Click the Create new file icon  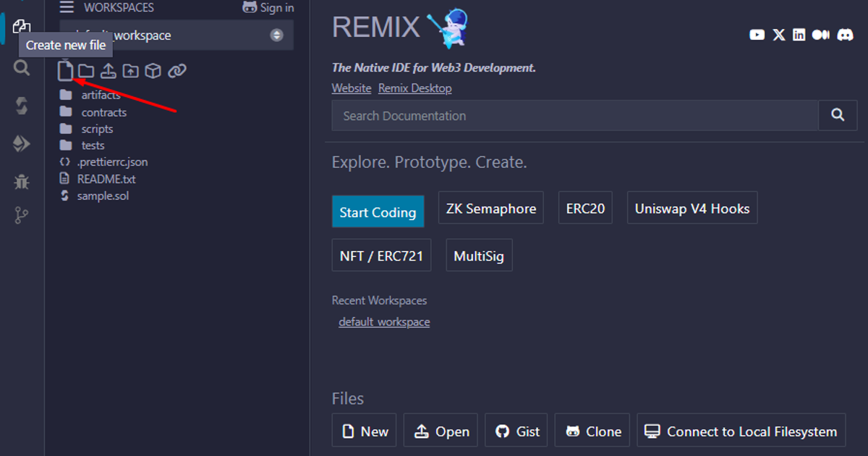tap(66, 70)
